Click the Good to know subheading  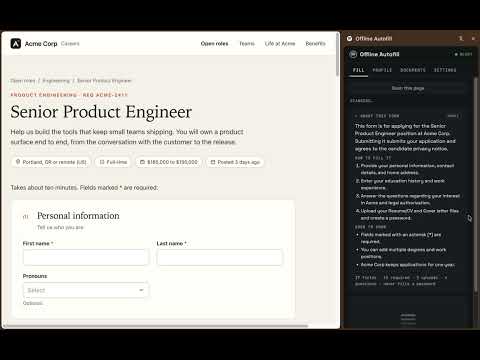click(x=370, y=227)
